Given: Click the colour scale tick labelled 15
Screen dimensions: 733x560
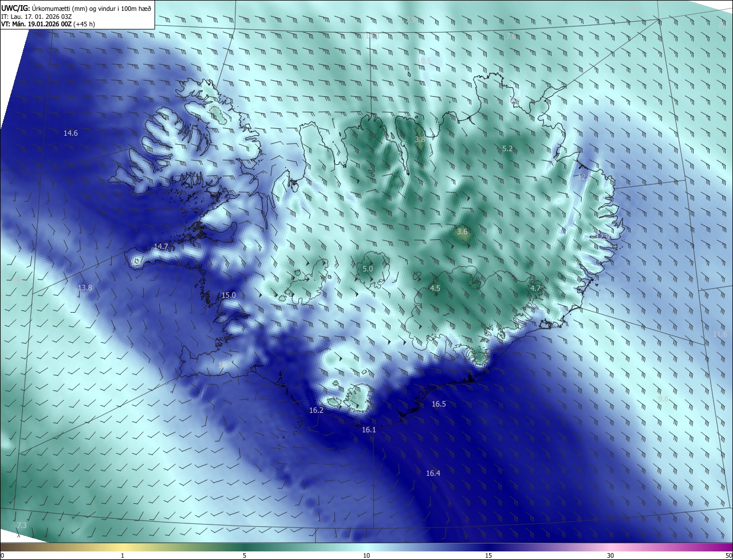Looking at the screenshot, I should click(488, 555).
